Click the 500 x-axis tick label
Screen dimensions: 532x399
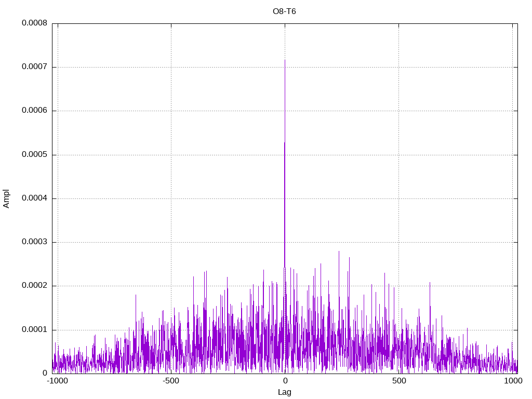[x=399, y=381]
